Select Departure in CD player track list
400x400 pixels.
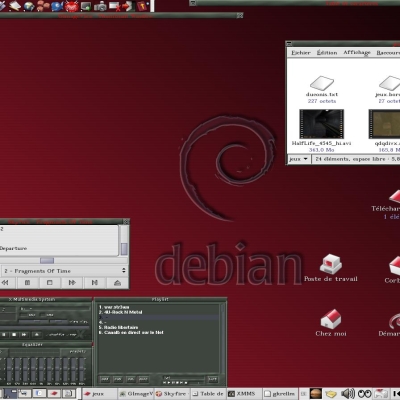coord(13,248)
